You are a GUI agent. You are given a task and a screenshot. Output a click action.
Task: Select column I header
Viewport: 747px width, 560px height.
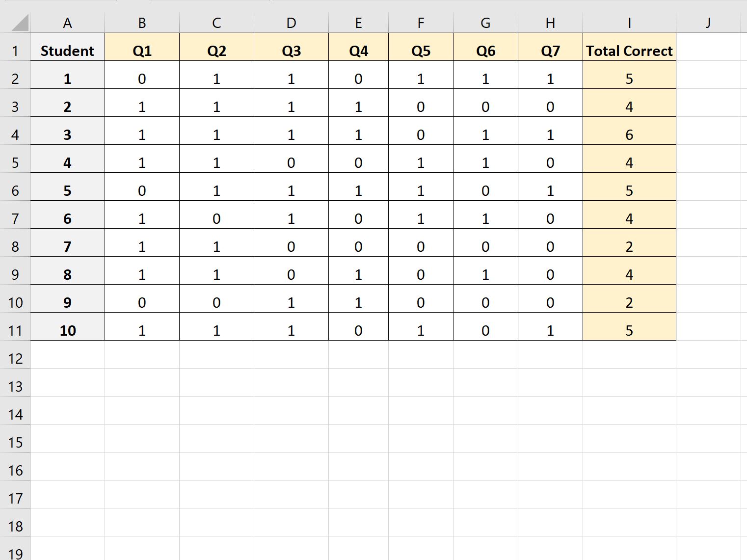coord(629,23)
